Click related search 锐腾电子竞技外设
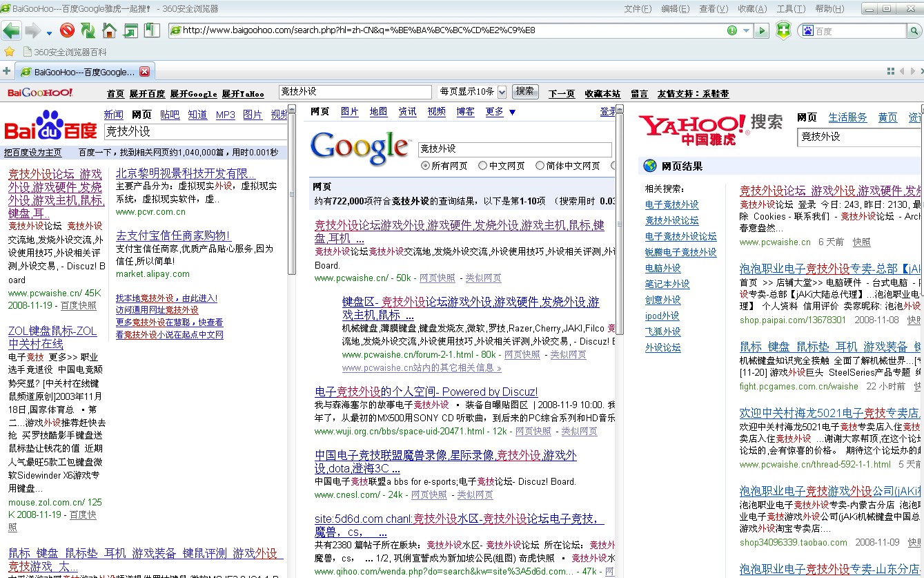Viewport: 924px width, 578px height. 680,252
